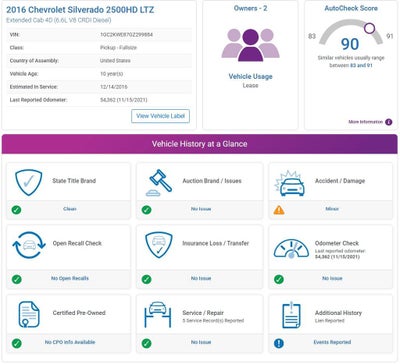The width and height of the screenshot is (400, 364).
Task: Click the Open Recall Check label
Action: [x=77, y=243]
